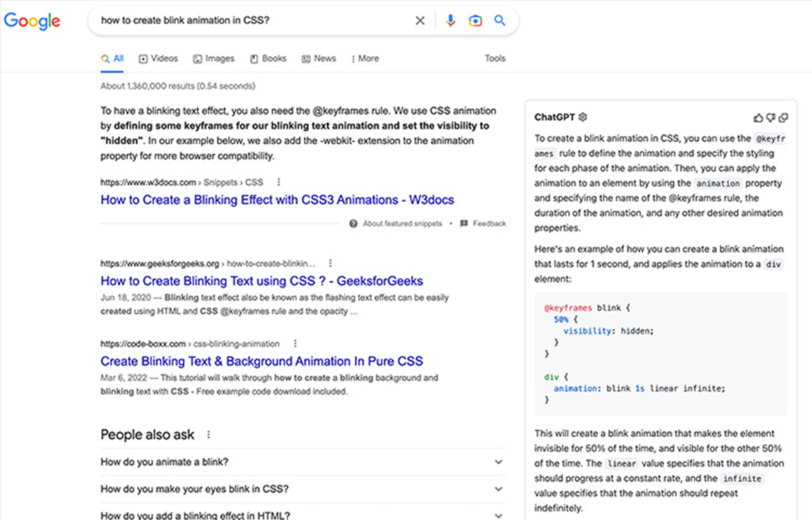This screenshot has height=520, width=812.
Task: Open Create Blinking Text & Background link
Action: click(261, 361)
